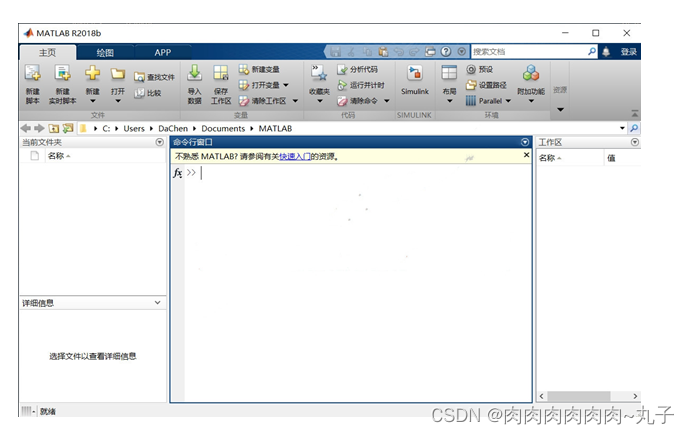
Task: Open the Clear Commands (清除命令) dropdown arrow
Action: [x=387, y=101]
